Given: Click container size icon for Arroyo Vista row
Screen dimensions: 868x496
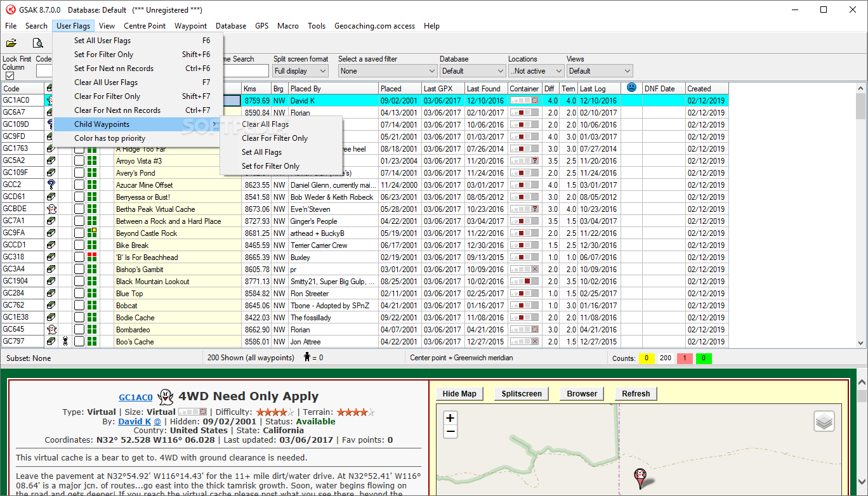Looking at the screenshot, I should (x=525, y=161).
